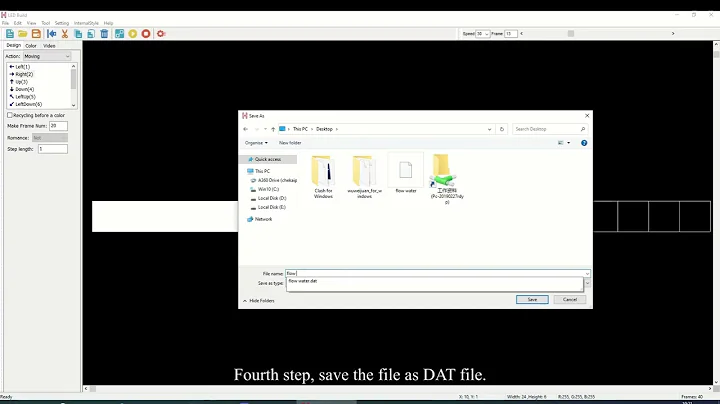
Task: Click the Save button
Action: tap(532, 299)
